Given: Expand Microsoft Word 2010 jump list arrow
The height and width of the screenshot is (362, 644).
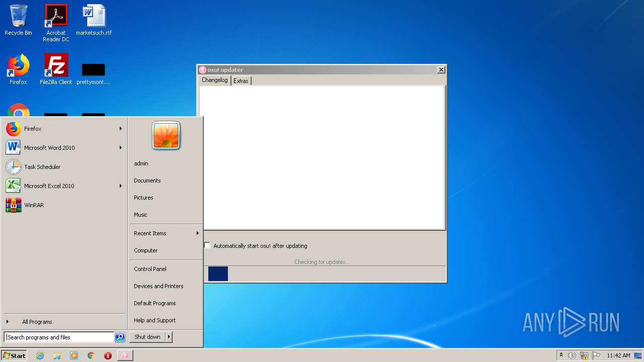Looking at the screenshot, I should [120, 148].
